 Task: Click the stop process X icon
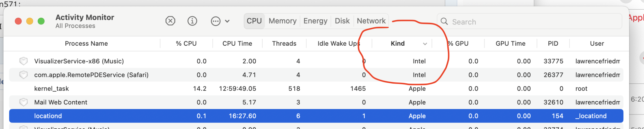tap(170, 21)
